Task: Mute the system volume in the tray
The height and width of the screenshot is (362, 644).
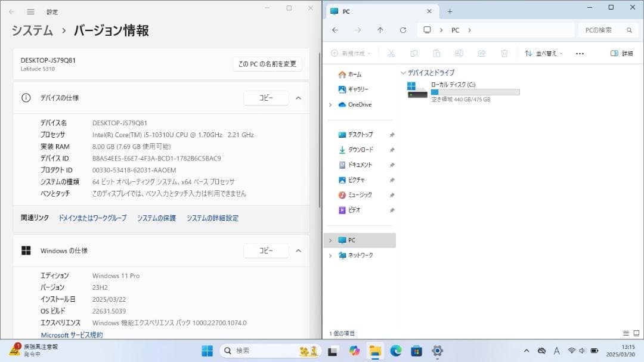Action: (x=582, y=351)
